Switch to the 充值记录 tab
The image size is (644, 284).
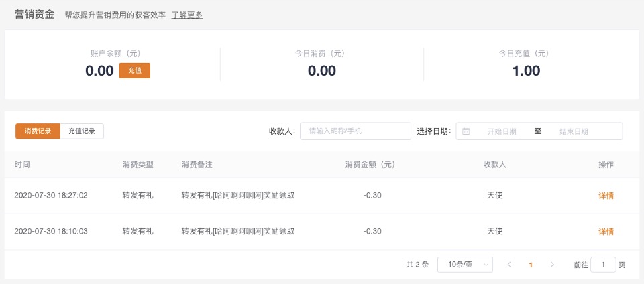click(x=82, y=131)
